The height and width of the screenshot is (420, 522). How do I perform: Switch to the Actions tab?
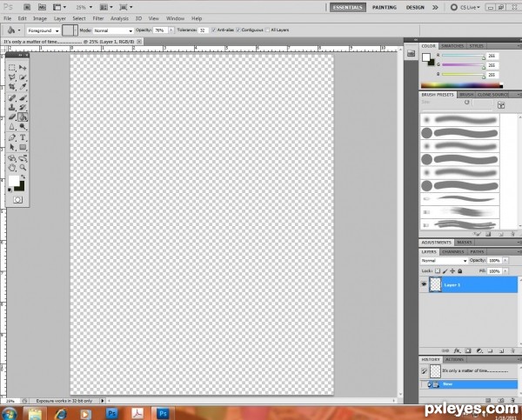pyautogui.click(x=454, y=359)
